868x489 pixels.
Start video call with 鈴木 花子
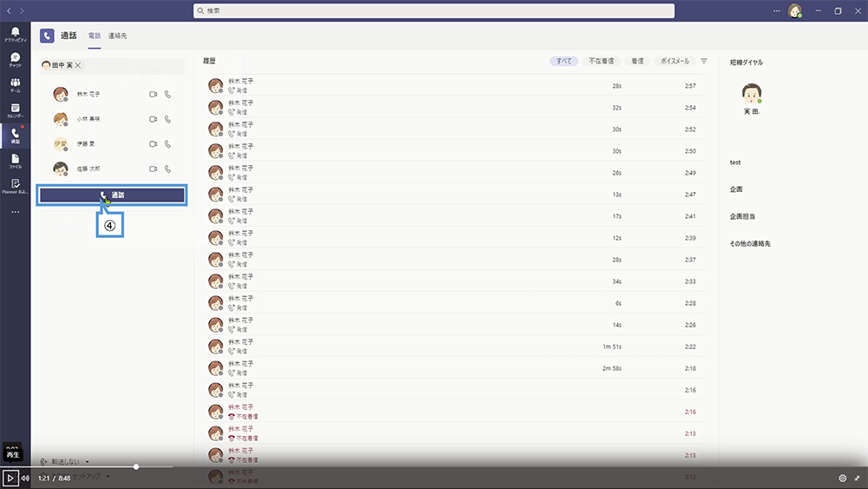coord(153,94)
